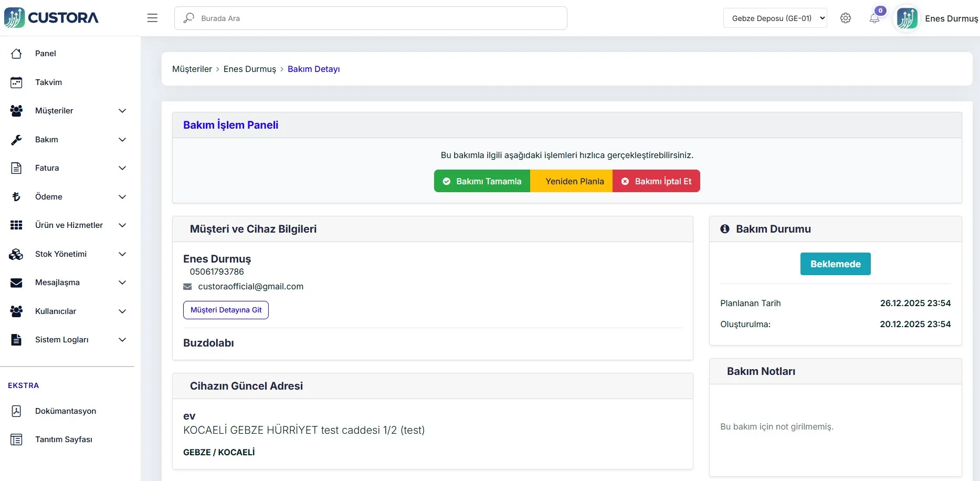Expand the Stok Yönetimi submenu
Viewport: 980px width, 481px height.
tap(122, 254)
